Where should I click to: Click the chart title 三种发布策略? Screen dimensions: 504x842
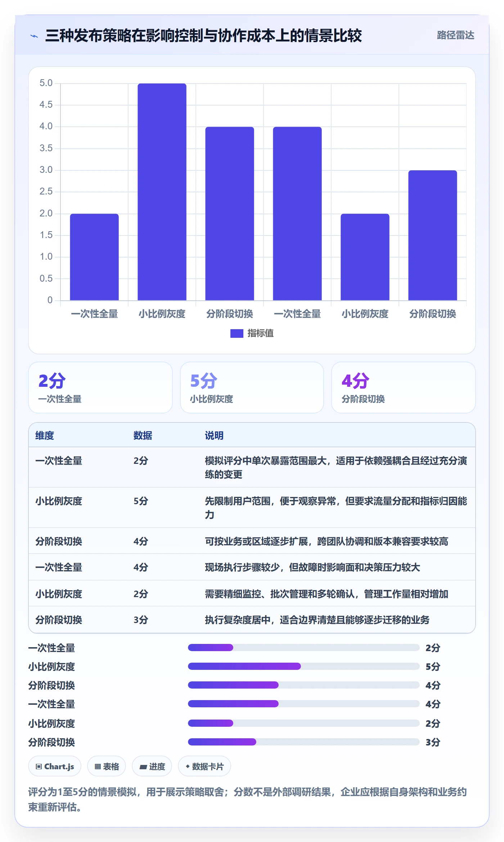[x=203, y=35]
